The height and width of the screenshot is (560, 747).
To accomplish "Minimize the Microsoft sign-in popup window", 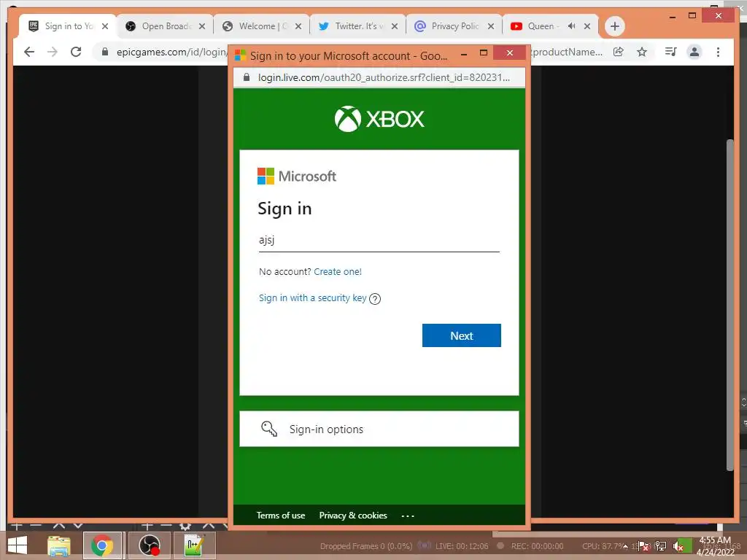I will pyautogui.click(x=463, y=54).
